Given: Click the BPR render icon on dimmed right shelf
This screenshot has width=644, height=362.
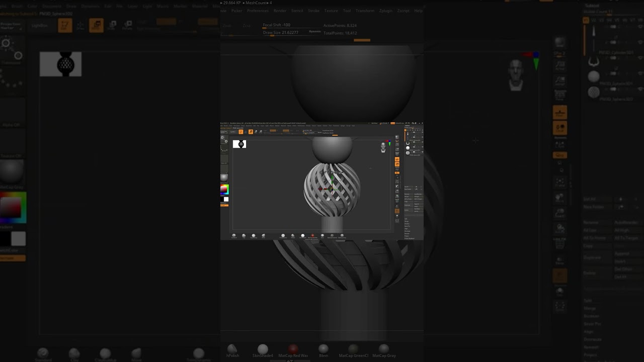Looking at the screenshot, I should point(560,43).
